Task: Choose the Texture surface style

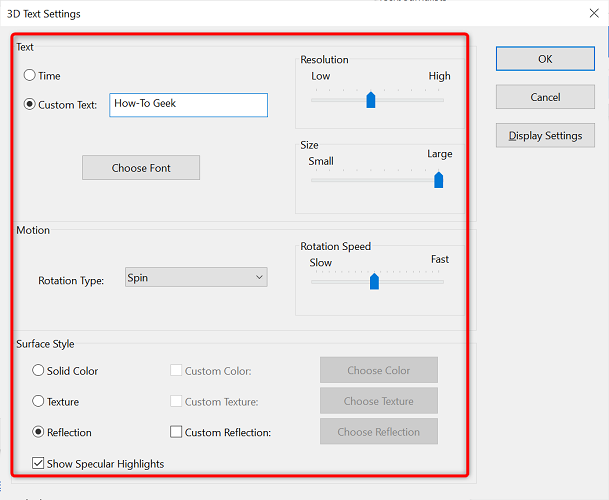Action: point(39,402)
